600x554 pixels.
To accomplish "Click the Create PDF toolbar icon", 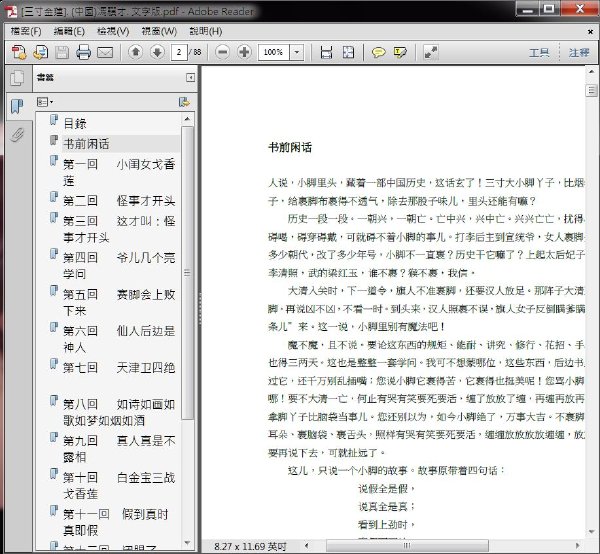I will click(x=18, y=52).
